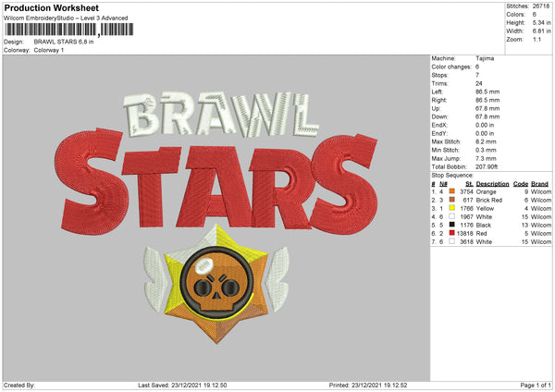Image resolution: width=555 pixels, height=392 pixels.
Task: Click the Red color swatch in row 6
Action: pos(451,233)
